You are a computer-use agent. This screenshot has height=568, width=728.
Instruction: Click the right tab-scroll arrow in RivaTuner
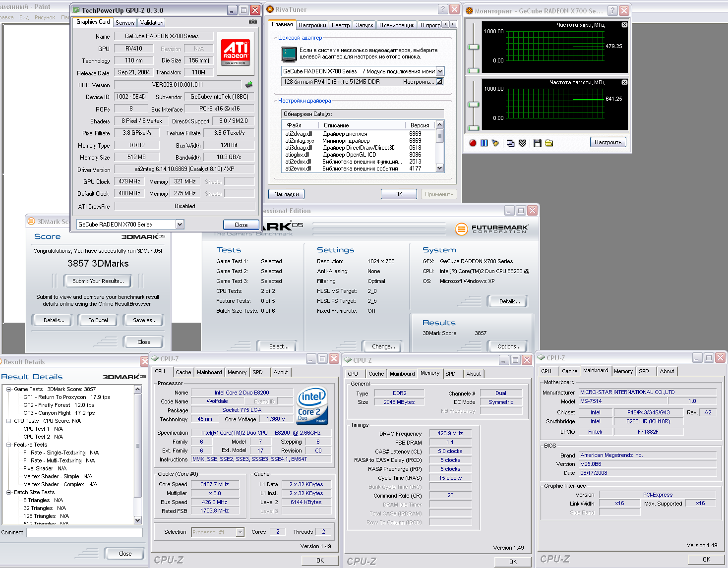452,24
